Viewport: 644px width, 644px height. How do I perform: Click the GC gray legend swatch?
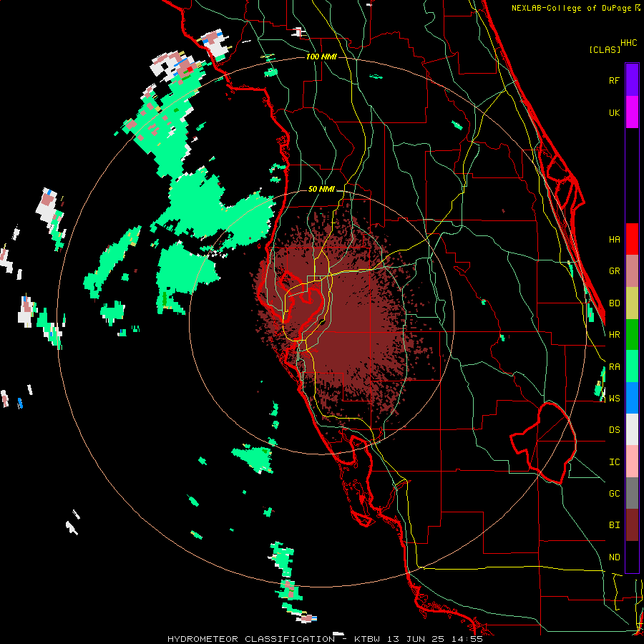pyautogui.click(x=632, y=493)
